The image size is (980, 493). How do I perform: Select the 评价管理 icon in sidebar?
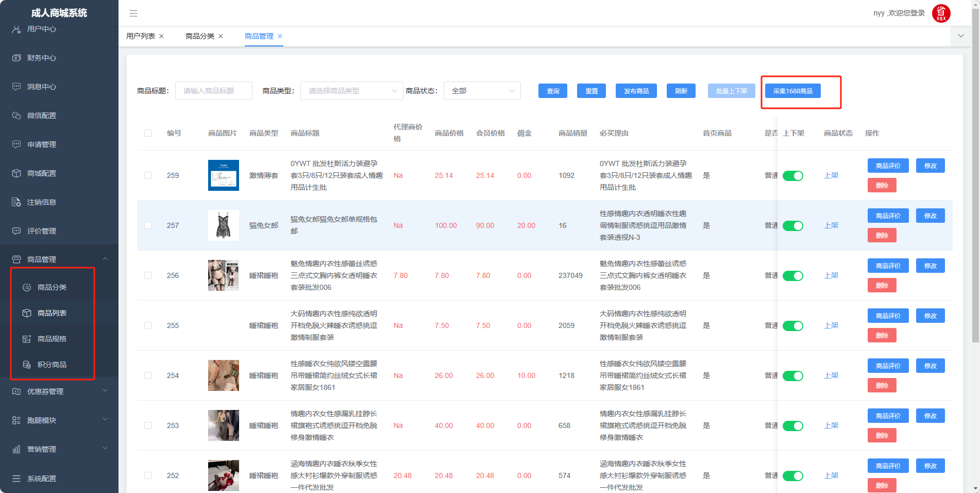pyautogui.click(x=16, y=231)
